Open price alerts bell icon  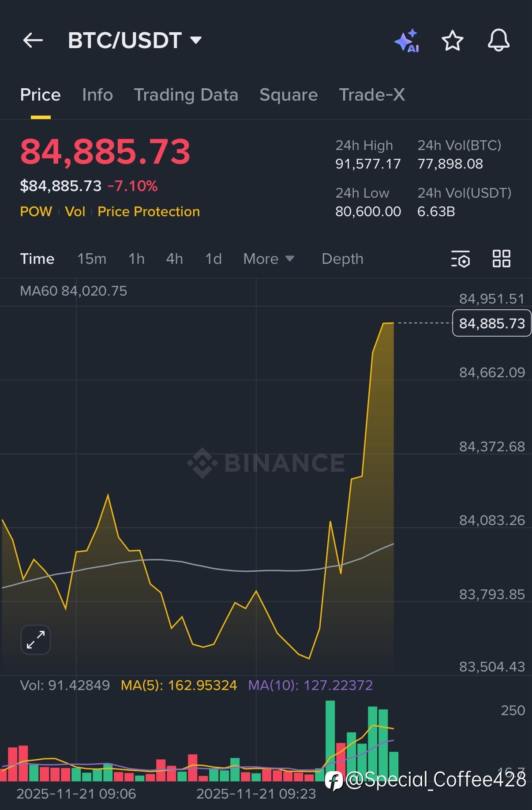point(498,41)
